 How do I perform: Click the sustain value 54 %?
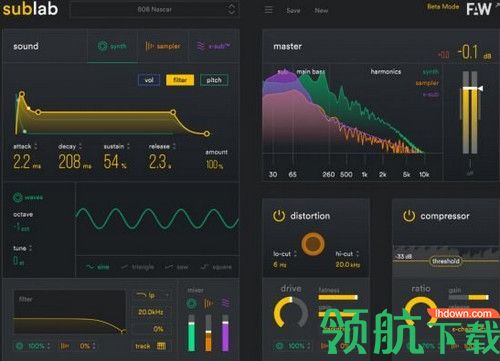(x=115, y=162)
